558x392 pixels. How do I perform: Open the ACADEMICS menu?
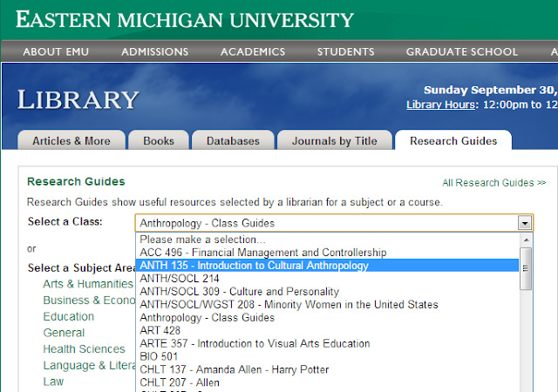pyautogui.click(x=253, y=52)
